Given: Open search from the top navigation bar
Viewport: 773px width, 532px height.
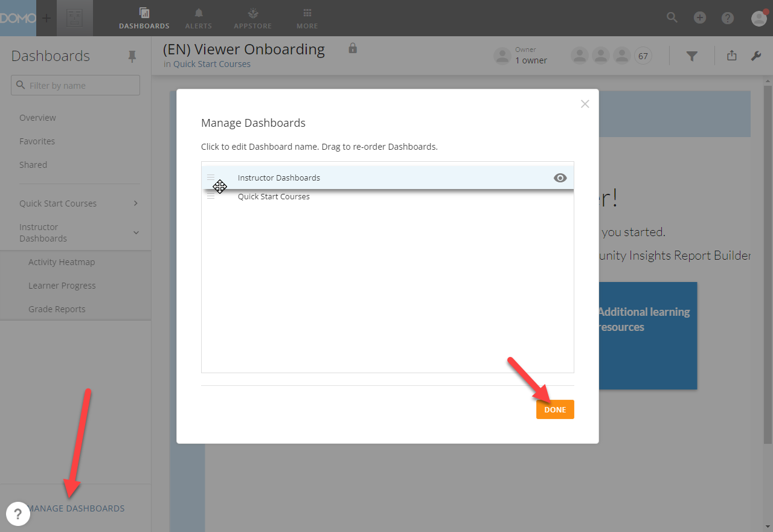Looking at the screenshot, I should [x=672, y=18].
